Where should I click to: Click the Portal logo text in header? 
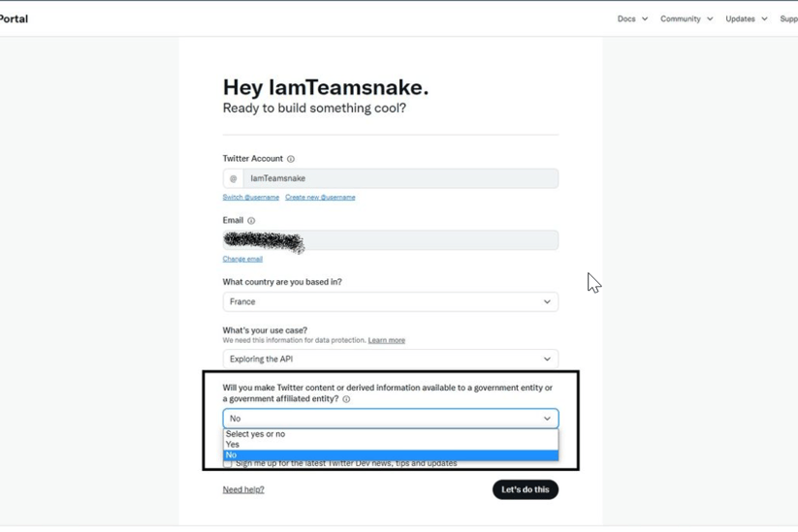click(x=14, y=18)
